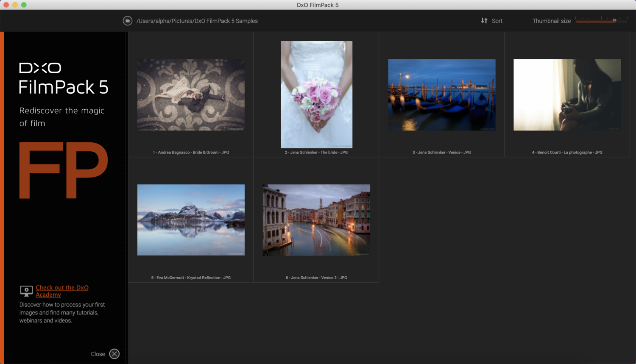Click the DxO FilmPack 5 window title

(318, 5)
